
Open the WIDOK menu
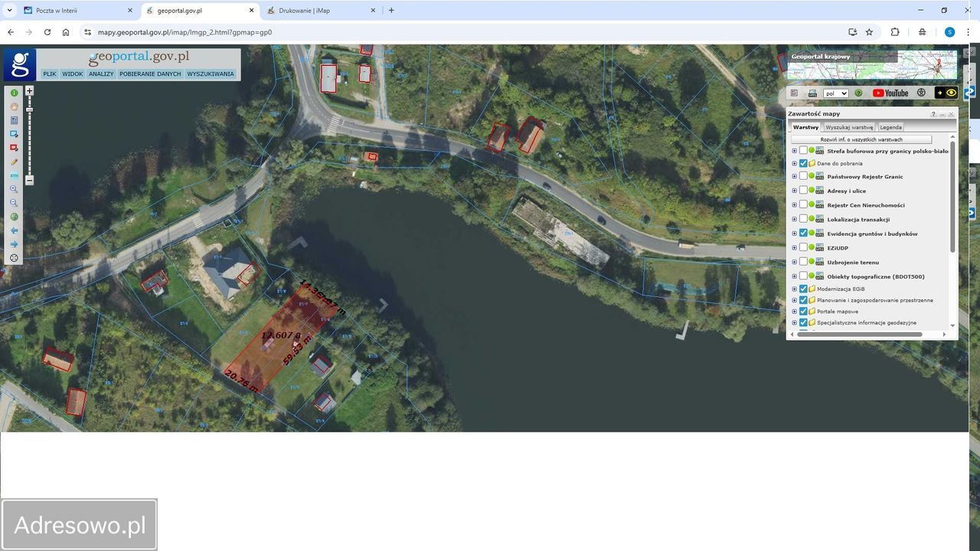(73, 74)
